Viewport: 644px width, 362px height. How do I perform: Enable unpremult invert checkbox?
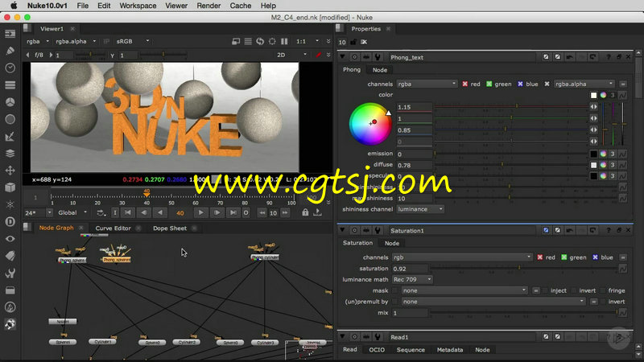[x=603, y=302]
